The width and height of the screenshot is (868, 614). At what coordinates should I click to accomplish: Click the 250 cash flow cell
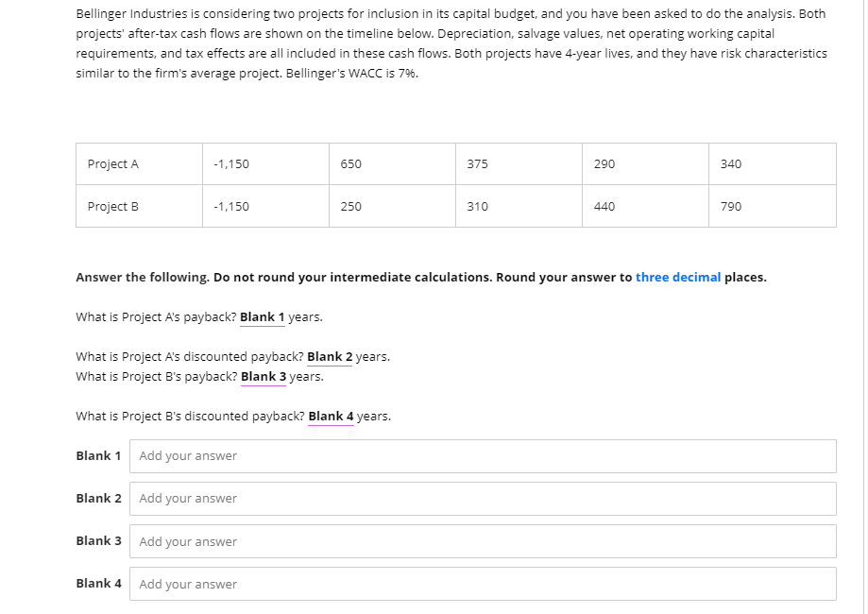pos(393,207)
